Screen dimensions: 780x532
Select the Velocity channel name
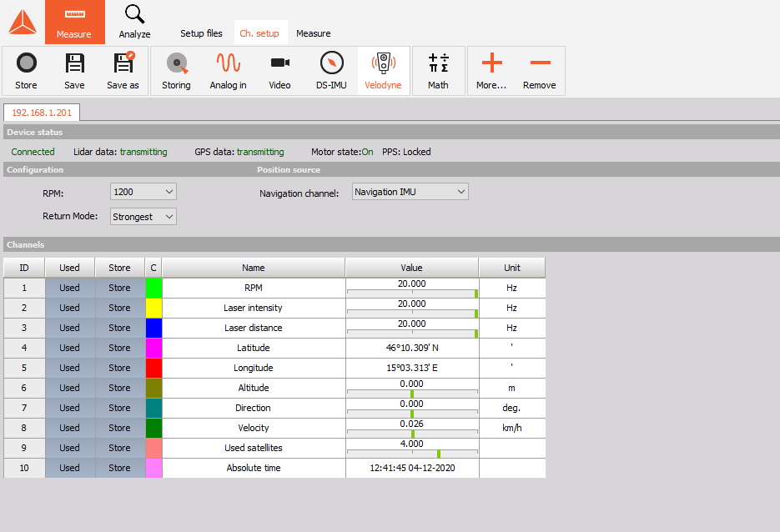pos(254,428)
